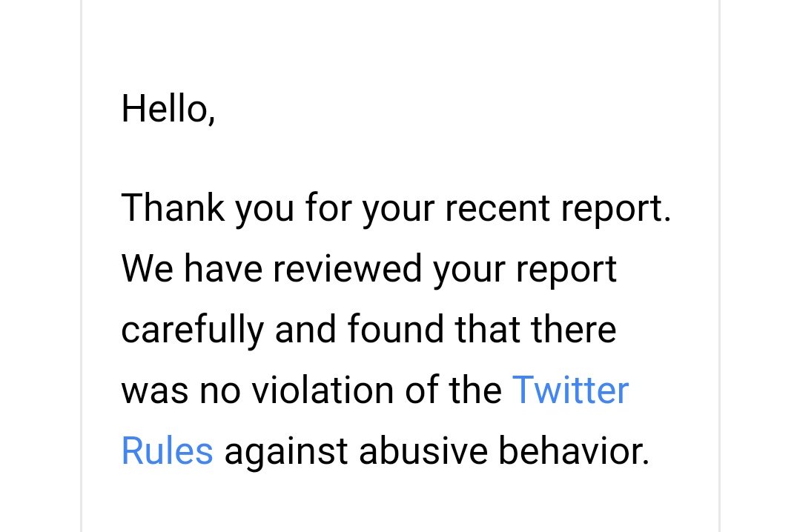
Task: Click the word "Thank" in the message
Action: [x=173, y=207]
